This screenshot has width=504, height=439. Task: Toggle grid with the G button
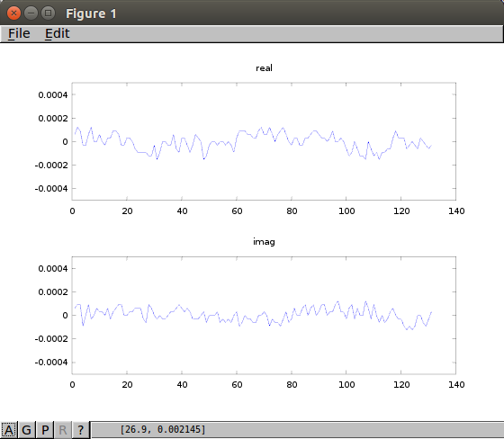click(x=27, y=430)
